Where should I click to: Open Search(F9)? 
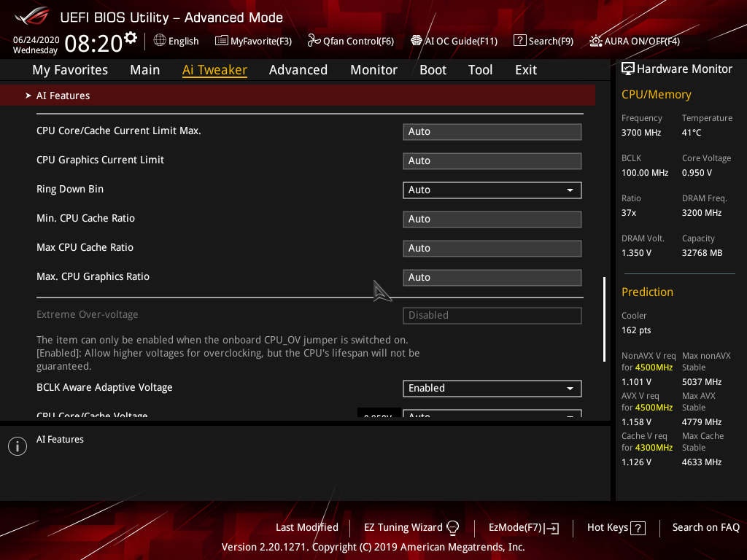click(543, 41)
